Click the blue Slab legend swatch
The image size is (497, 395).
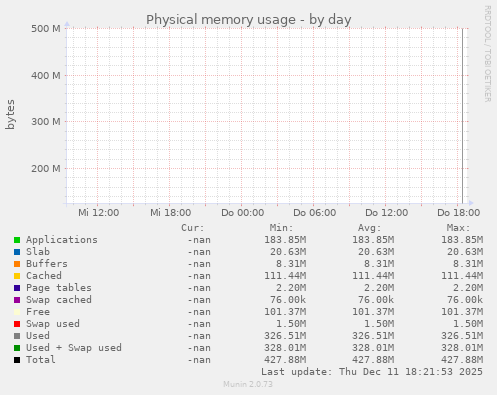[x=17, y=252]
